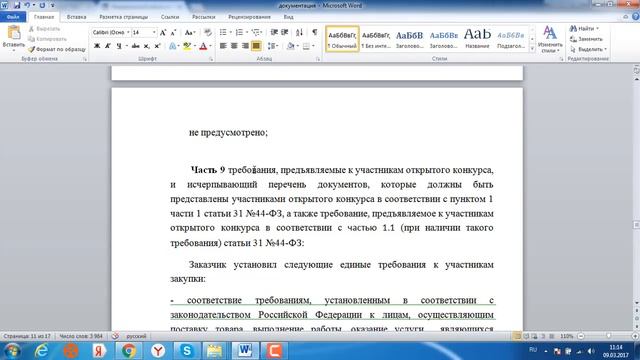Open the Файл (File) tab
640x360 pixels.
click(13, 17)
